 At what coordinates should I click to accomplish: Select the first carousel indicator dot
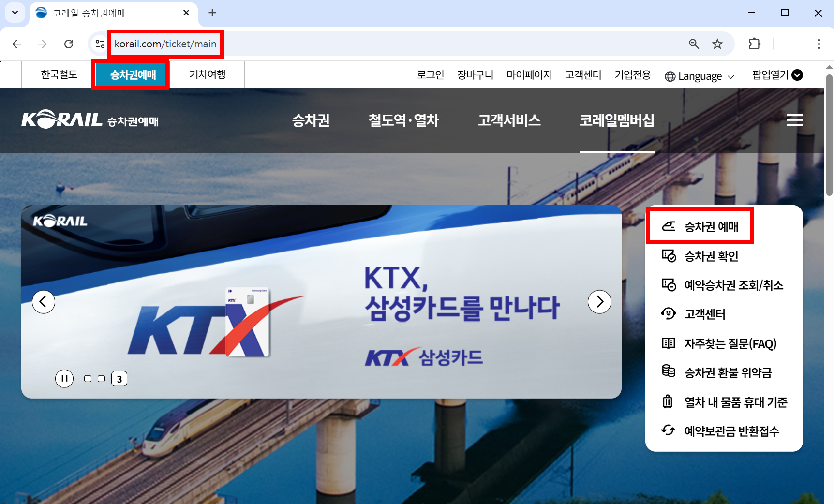tap(88, 379)
